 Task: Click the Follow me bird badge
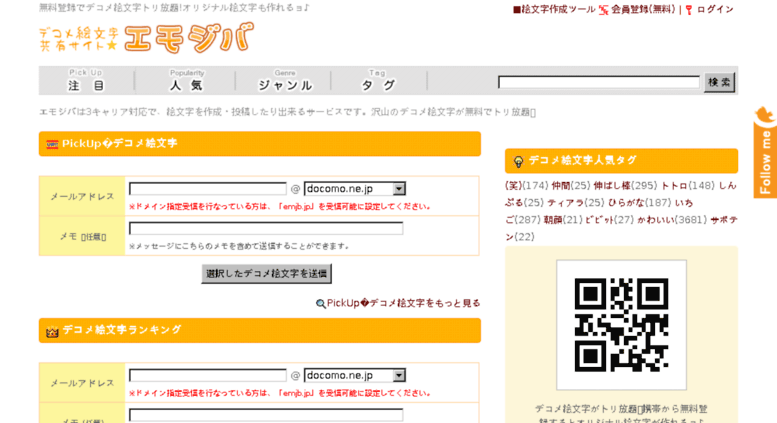[x=764, y=150]
